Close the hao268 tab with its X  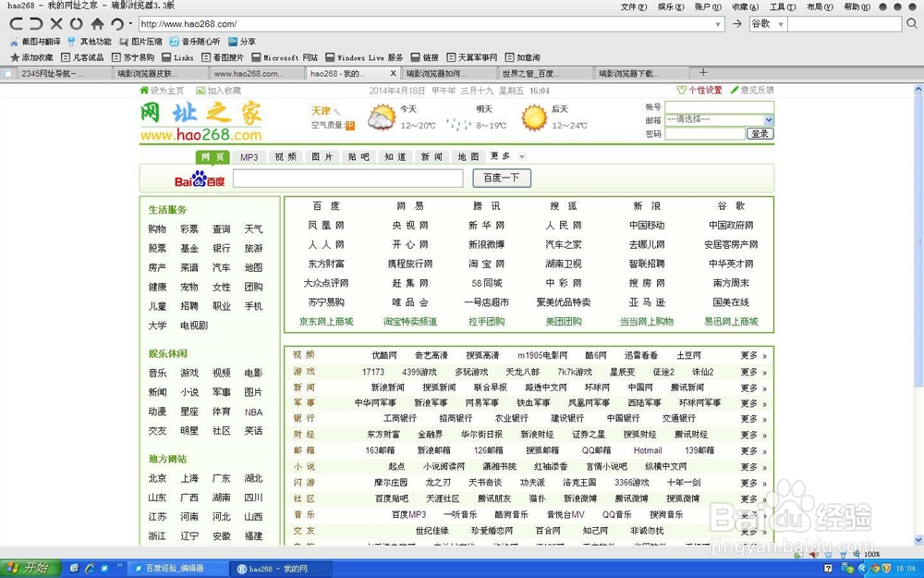pyautogui.click(x=393, y=73)
